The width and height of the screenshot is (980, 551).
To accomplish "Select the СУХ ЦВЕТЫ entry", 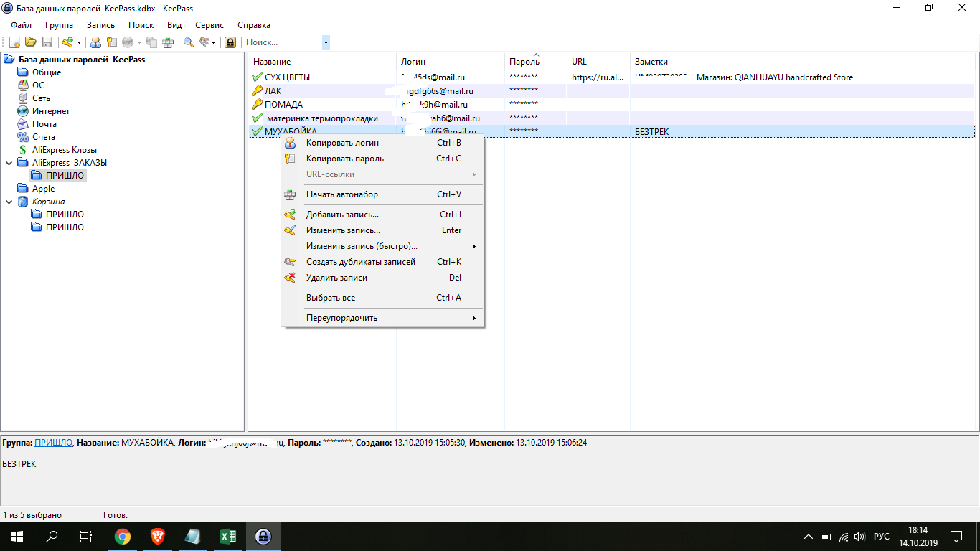I will 611,77.
